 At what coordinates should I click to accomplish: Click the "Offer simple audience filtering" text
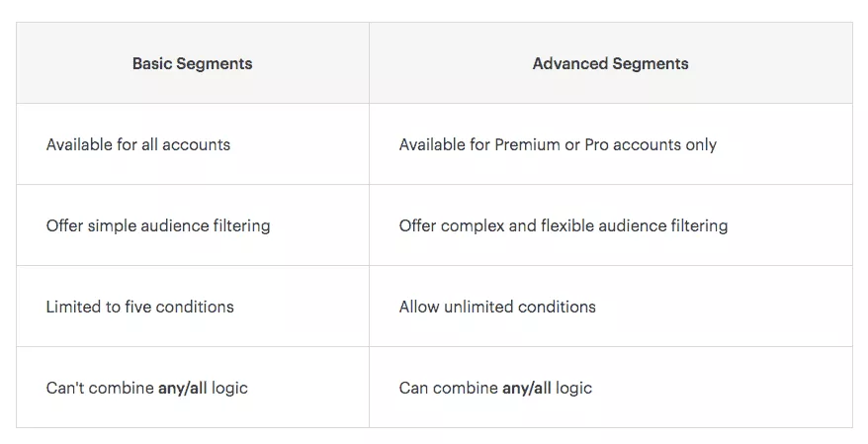157,225
